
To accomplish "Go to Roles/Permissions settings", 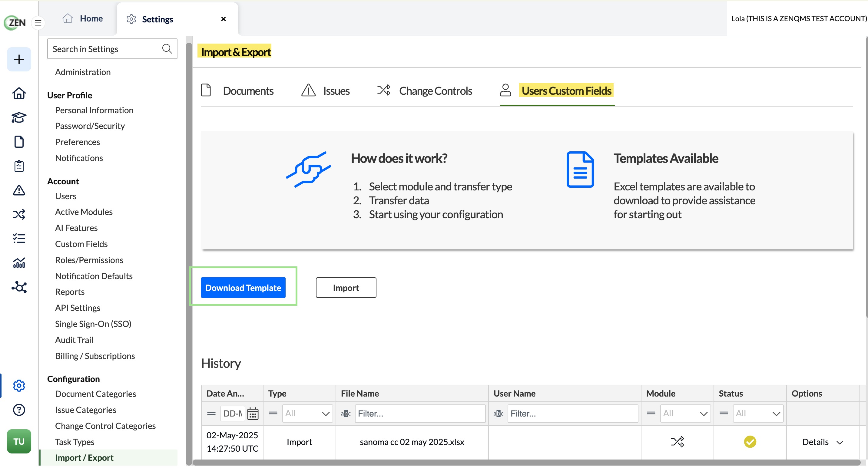I will click(89, 260).
